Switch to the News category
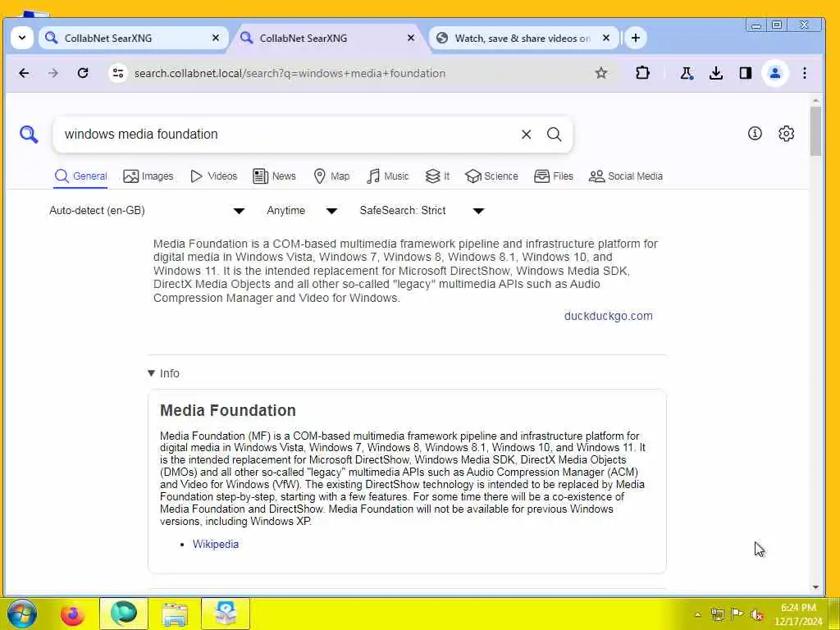This screenshot has height=630, width=840. click(274, 176)
